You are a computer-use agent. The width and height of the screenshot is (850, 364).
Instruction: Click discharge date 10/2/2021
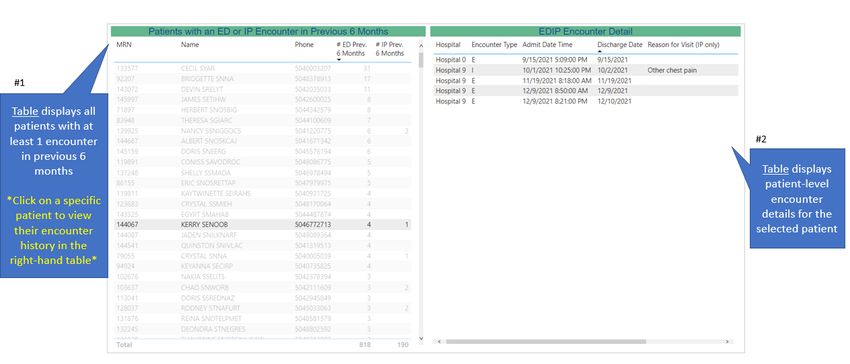coord(613,70)
